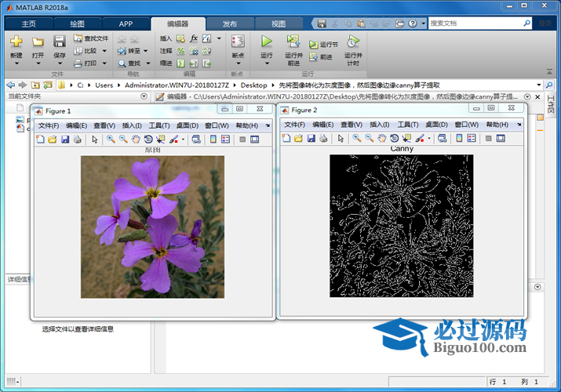Expand the address bar path dropdown arrow
Image resolution: width=561 pixels, height=392 pixels.
point(539,85)
